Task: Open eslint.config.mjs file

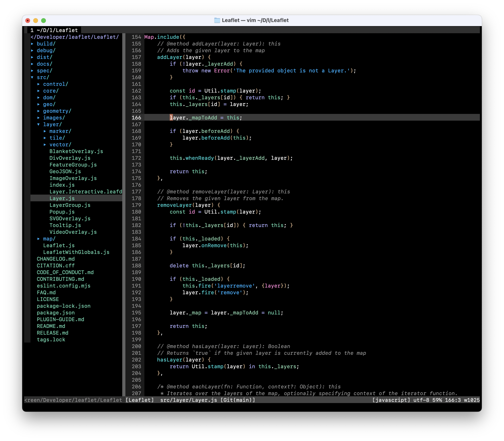Action: [63, 286]
